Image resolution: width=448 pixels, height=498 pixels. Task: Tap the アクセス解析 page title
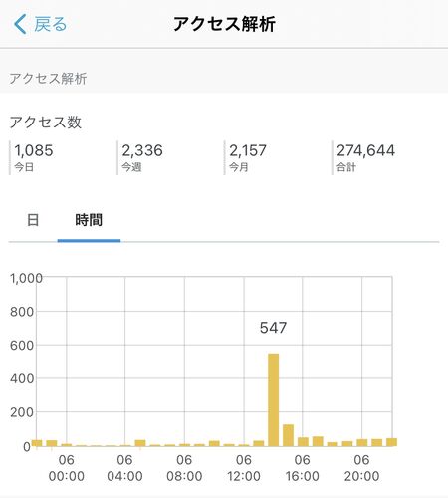click(x=224, y=24)
